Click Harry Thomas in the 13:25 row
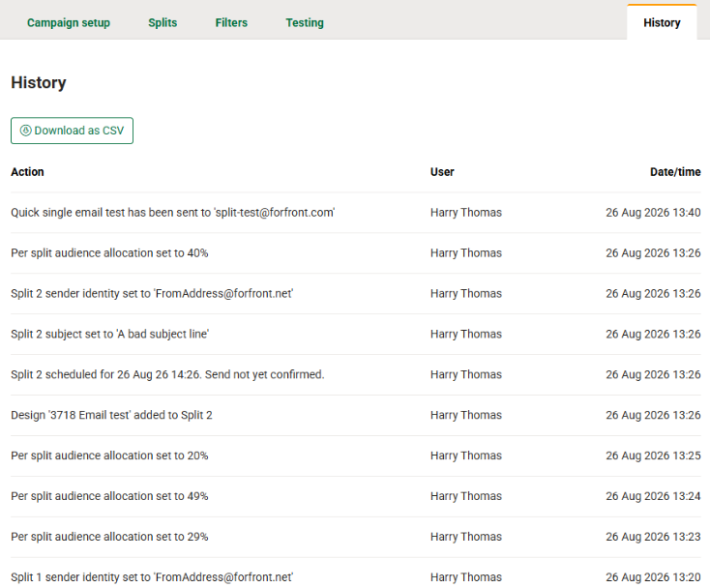 pos(466,456)
